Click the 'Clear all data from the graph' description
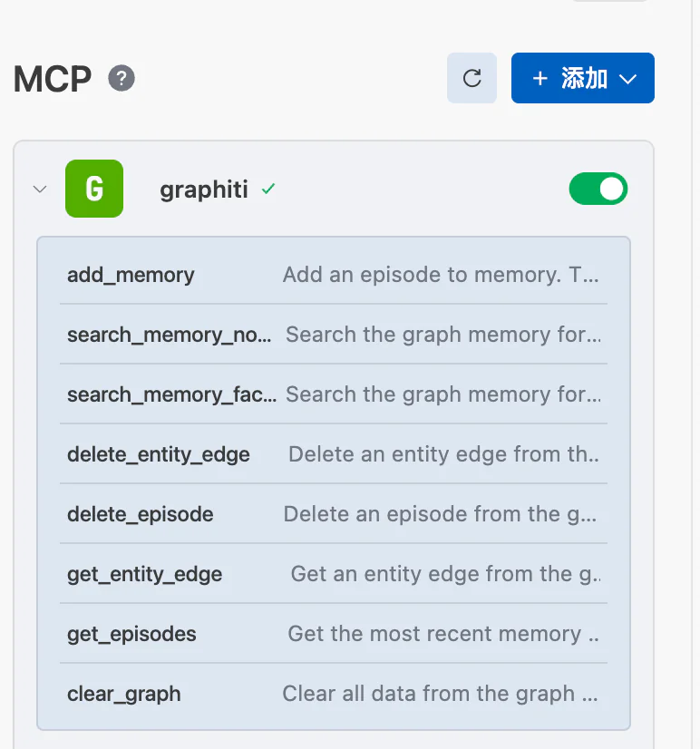The image size is (700, 749). point(440,694)
